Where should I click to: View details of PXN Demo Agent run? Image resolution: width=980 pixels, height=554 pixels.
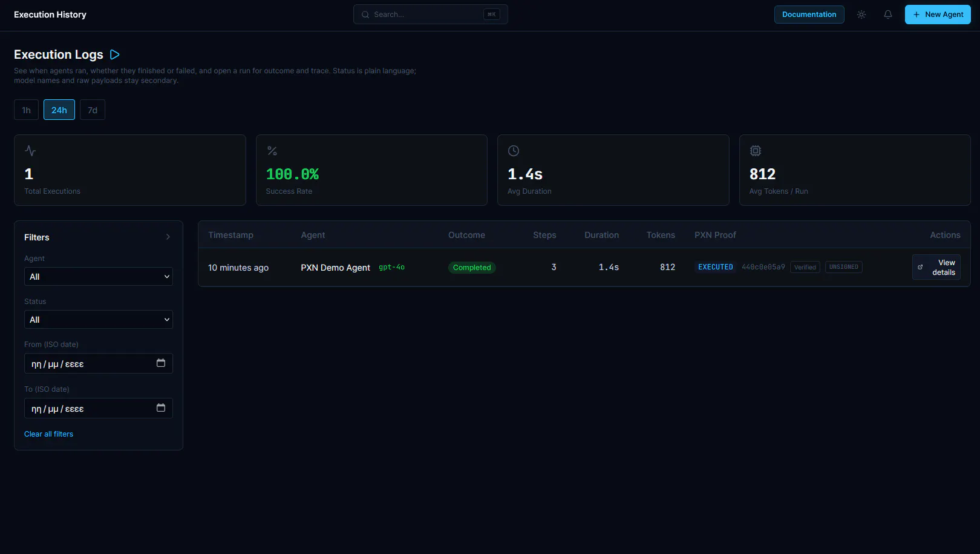click(x=936, y=267)
